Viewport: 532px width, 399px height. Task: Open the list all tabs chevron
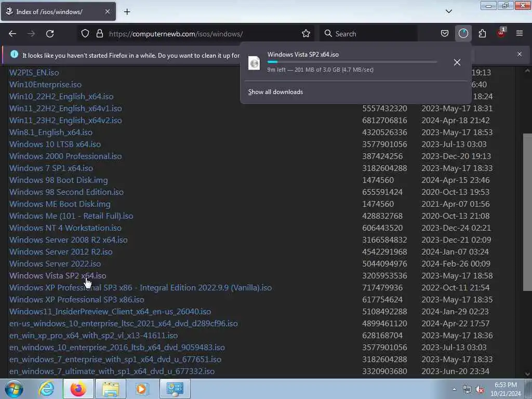click(x=448, y=11)
